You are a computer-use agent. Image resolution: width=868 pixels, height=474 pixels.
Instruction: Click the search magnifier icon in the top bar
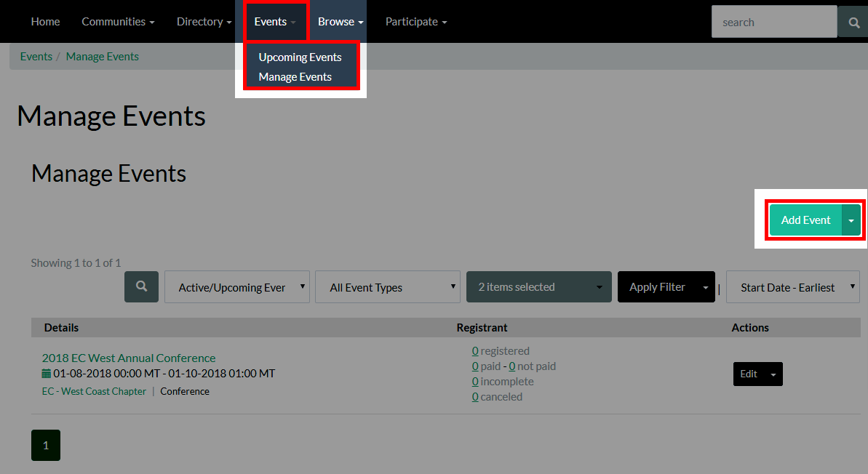[x=853, y=22]
